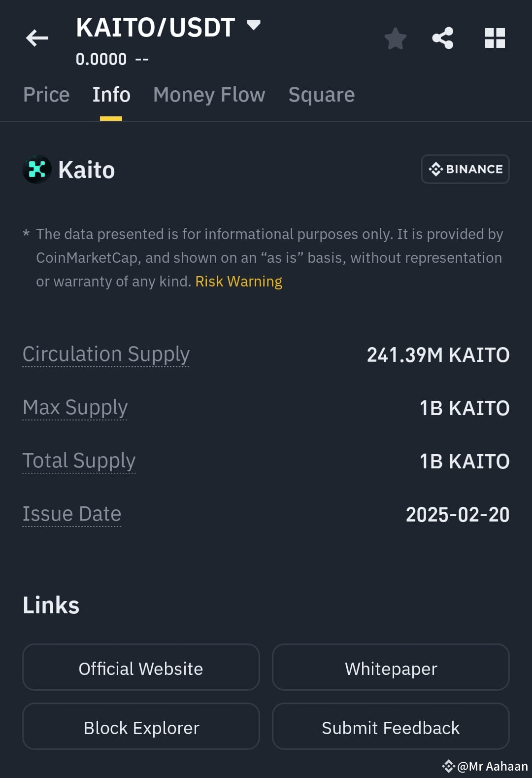532x778 pixels.
Task: Open the Risk Warning link
Action: click(x=238, y=281)
